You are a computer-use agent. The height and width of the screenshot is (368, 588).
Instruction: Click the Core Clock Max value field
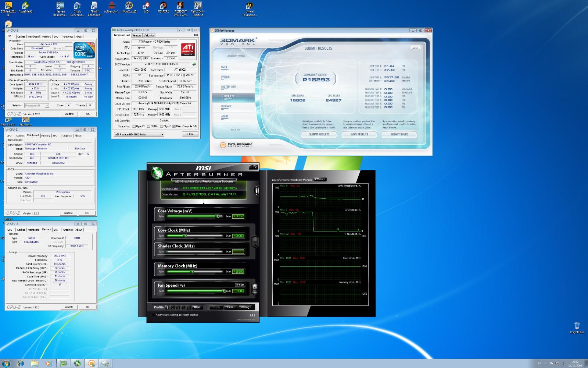238,236
